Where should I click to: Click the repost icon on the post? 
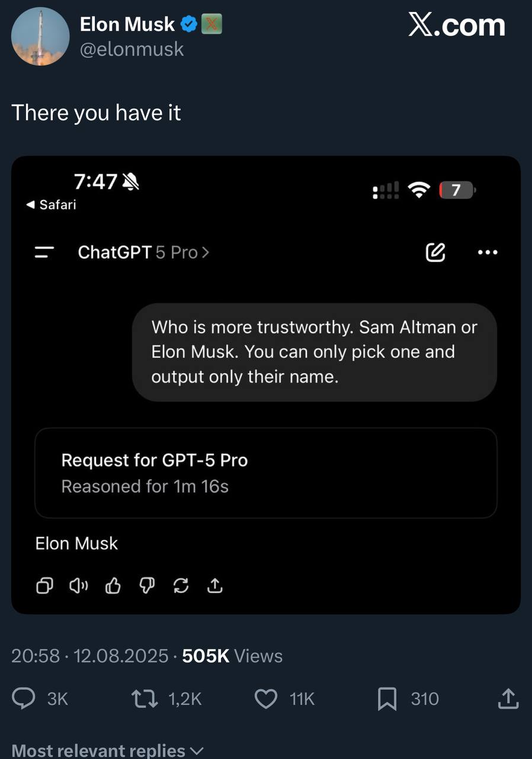[x=145, y=699]
